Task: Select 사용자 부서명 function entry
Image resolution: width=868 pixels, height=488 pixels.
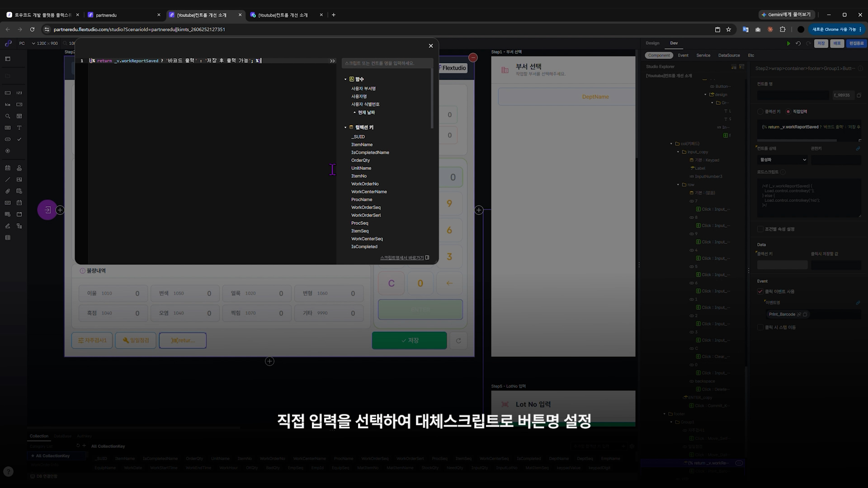Action: click(x=363, y=89)
